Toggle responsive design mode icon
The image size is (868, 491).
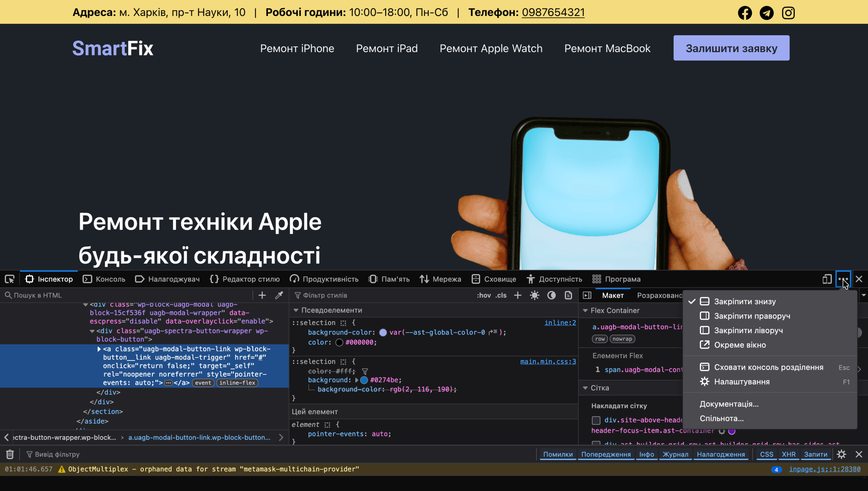tap(827, 279)
